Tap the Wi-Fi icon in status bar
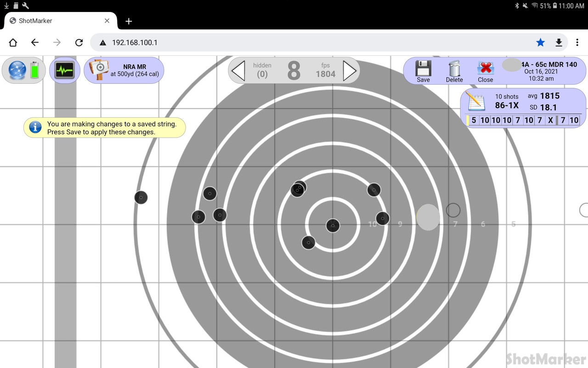Image resolution: width=588 pixels, height=368 pixels. pos(535,6)
